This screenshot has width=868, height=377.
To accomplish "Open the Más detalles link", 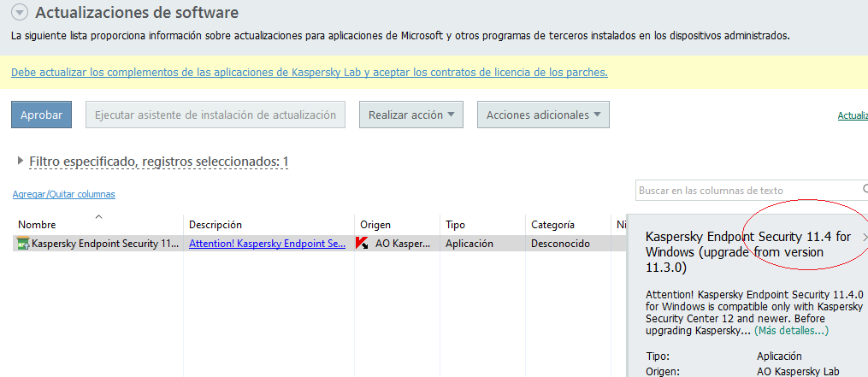I will [791, 331].
